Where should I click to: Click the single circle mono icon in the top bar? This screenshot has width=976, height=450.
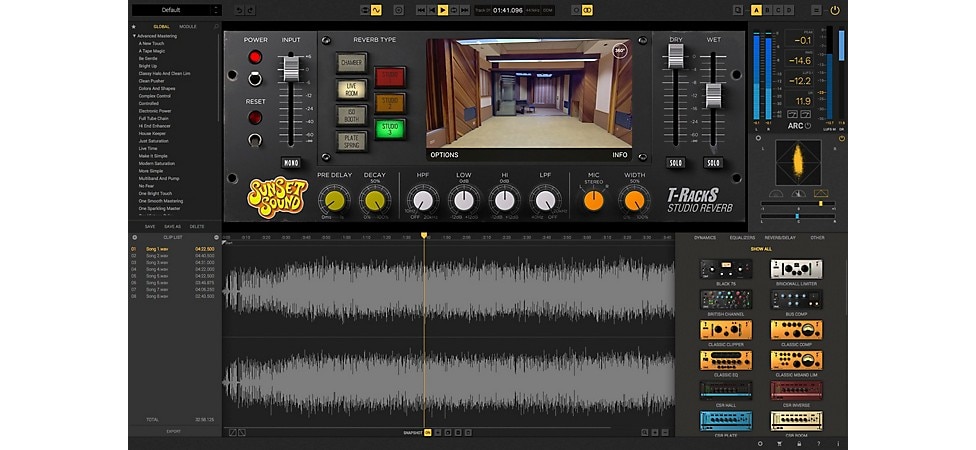point(576,10)
